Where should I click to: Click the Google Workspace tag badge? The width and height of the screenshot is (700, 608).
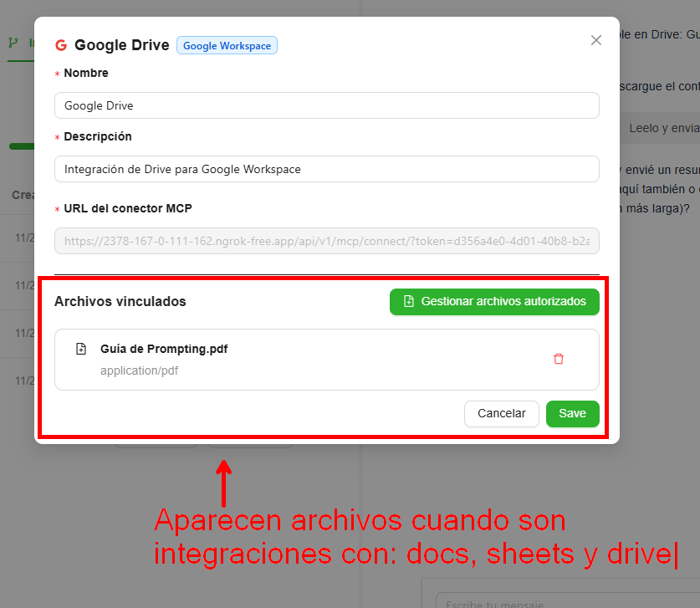click(227, 46)
